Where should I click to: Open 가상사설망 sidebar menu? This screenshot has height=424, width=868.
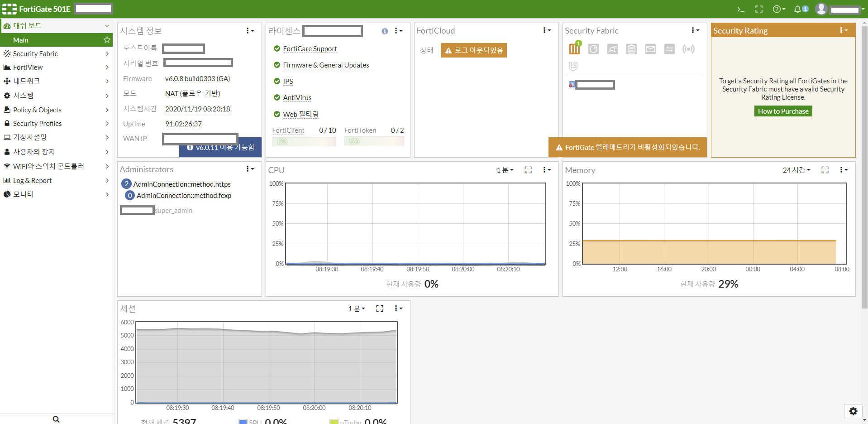tap(56, 137)
